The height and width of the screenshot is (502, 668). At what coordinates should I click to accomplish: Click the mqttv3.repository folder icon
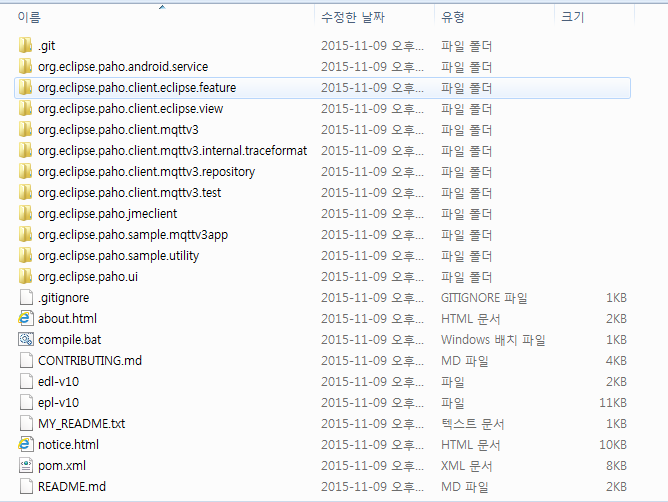[26, 172]
